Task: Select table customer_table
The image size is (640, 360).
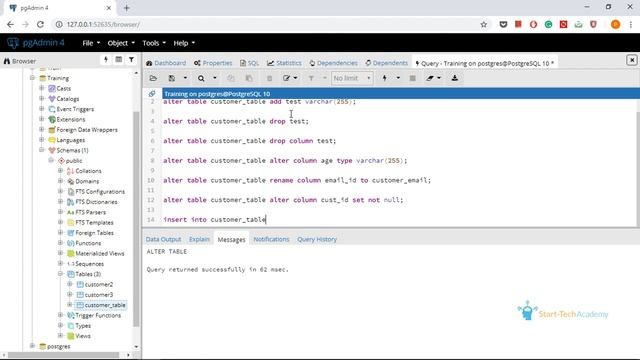Action: point(105,305)
